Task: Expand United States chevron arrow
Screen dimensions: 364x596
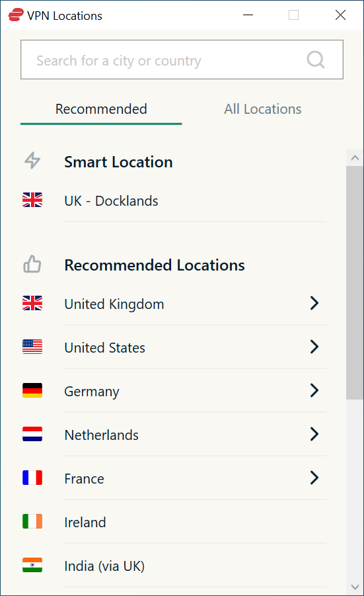Action: coord(314,347)
